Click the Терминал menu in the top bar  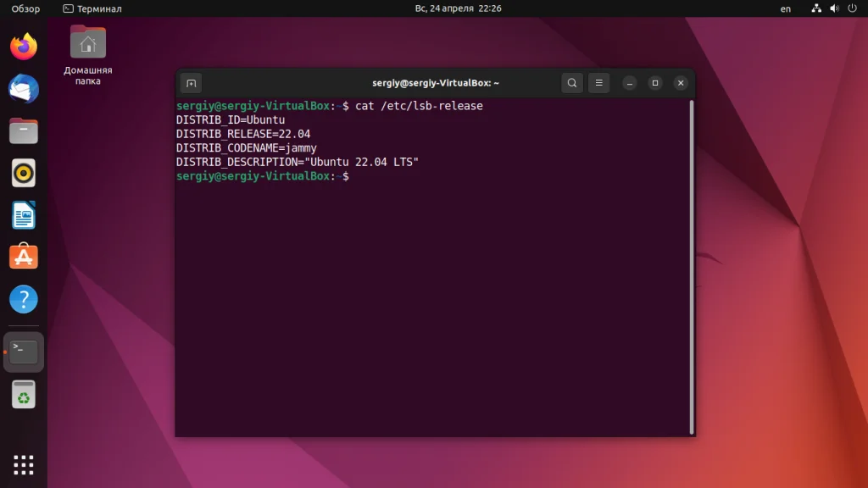(92, 8)
